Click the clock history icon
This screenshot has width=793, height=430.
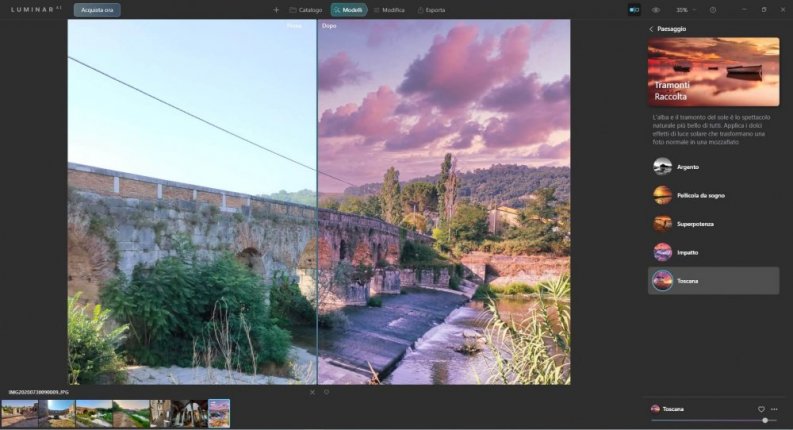coord(713,10)
